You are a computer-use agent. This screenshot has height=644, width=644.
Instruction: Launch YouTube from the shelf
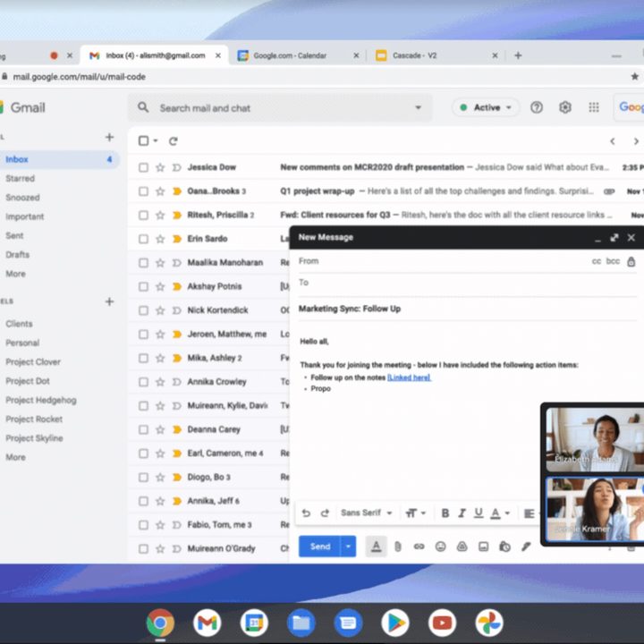coord(442,623)
